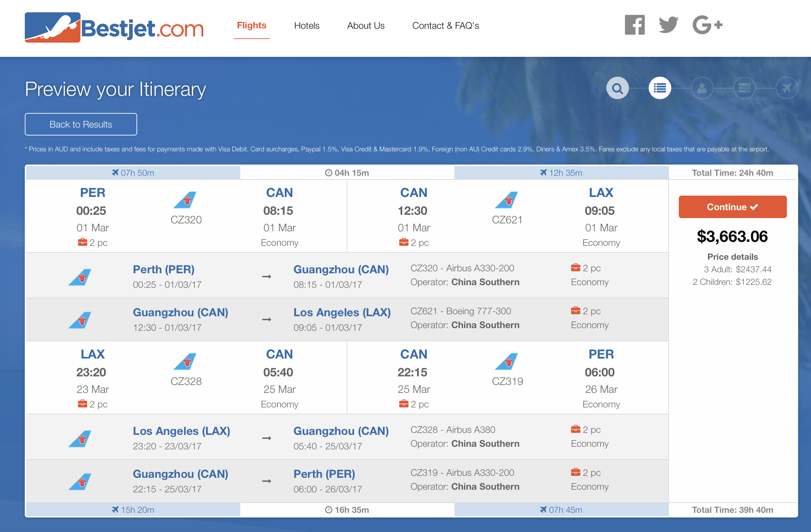The height and width of the screenshot is (532, 811).
Task: Open the About Us page
Action: [x=366, y=25]
